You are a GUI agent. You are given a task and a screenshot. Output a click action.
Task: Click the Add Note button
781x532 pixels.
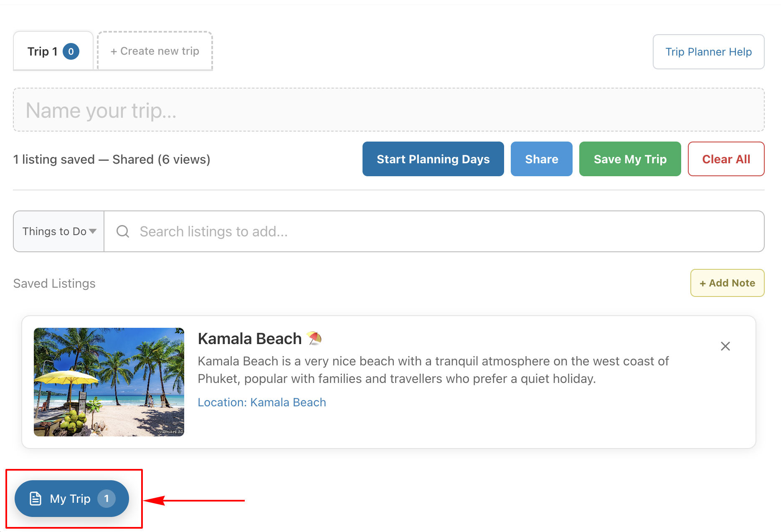727,283
